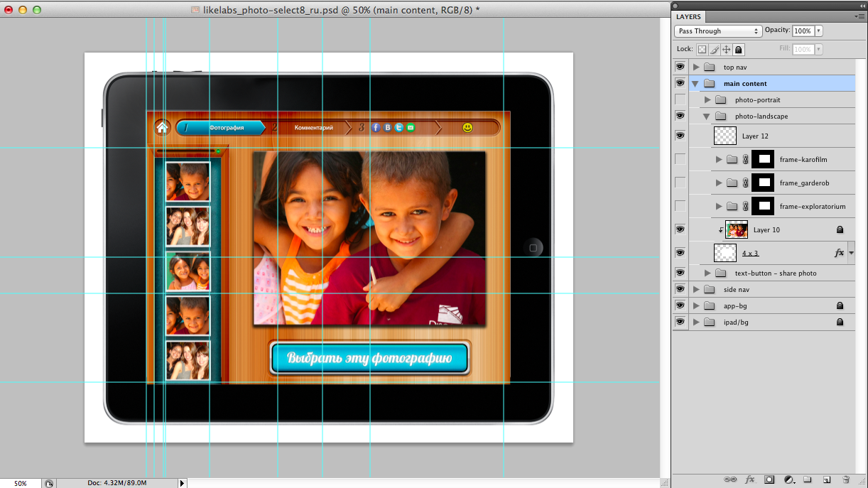Open the Opacity slider dropdown arrow
The width and height of the screenshot is (868, 488).
point(819,31)
